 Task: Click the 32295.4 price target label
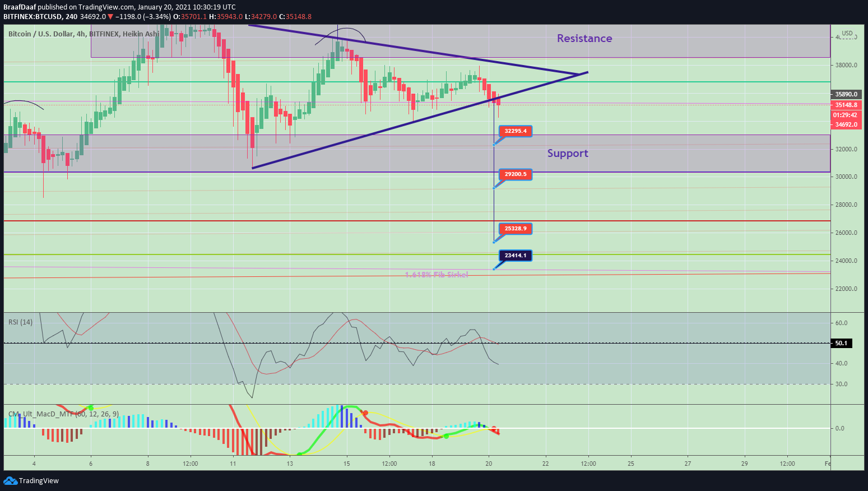pos(516,131)
